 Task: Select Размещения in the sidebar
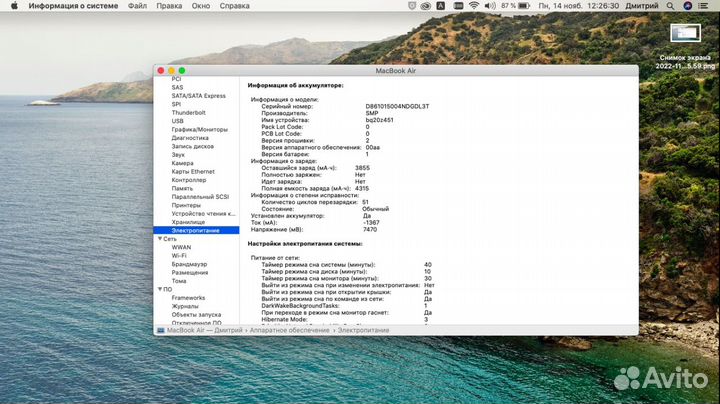coord(190,272)
